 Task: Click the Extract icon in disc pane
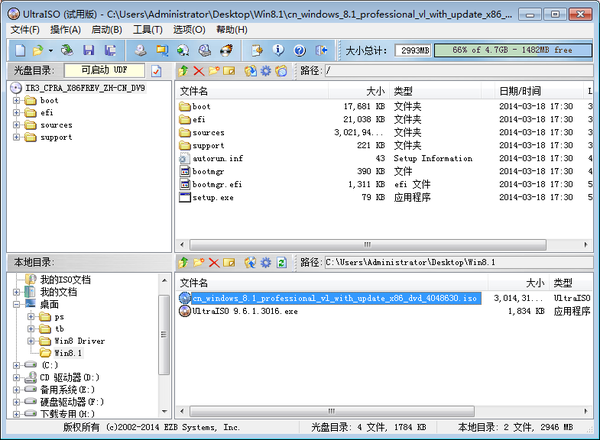point(251,71)
